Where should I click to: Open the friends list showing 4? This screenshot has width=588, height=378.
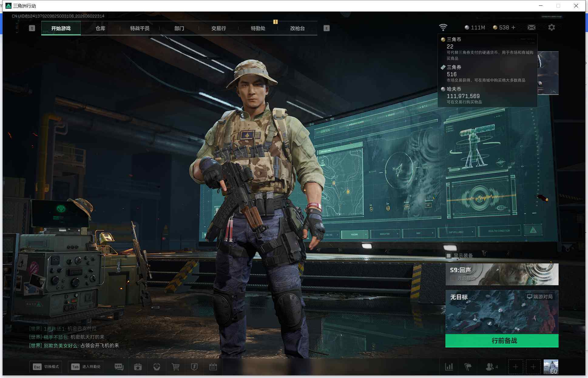point(492,367)
